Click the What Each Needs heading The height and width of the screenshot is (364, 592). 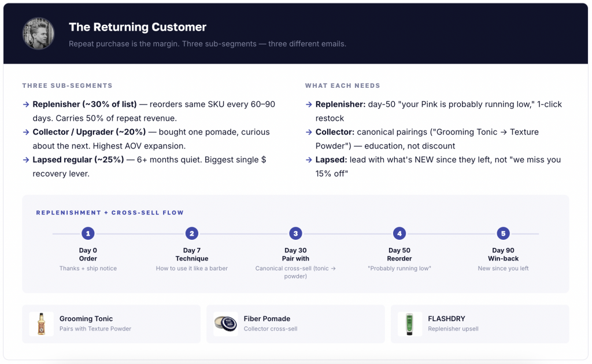[342, 86]
